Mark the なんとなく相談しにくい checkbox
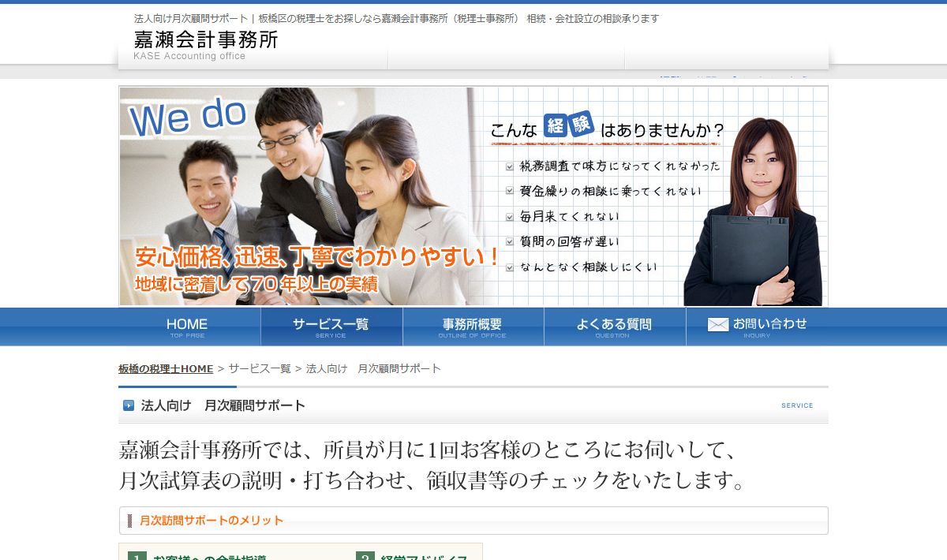 pos(510,267)
